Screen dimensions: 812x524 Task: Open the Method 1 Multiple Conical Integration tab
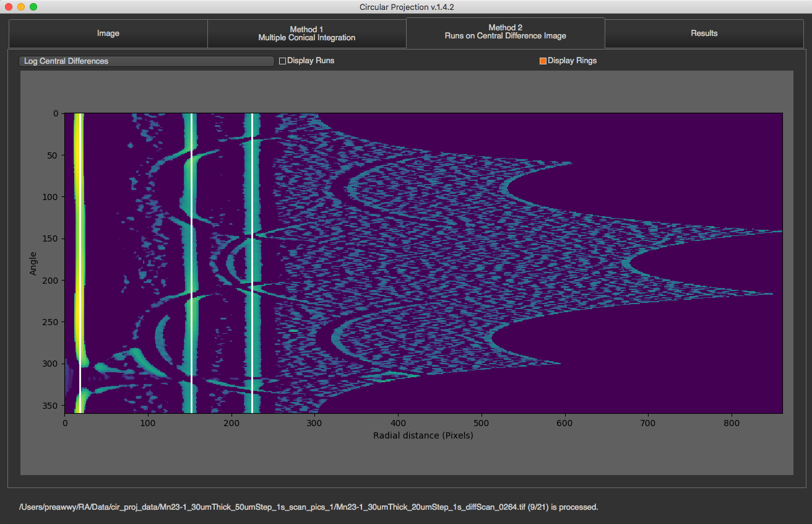click(306, 33)
